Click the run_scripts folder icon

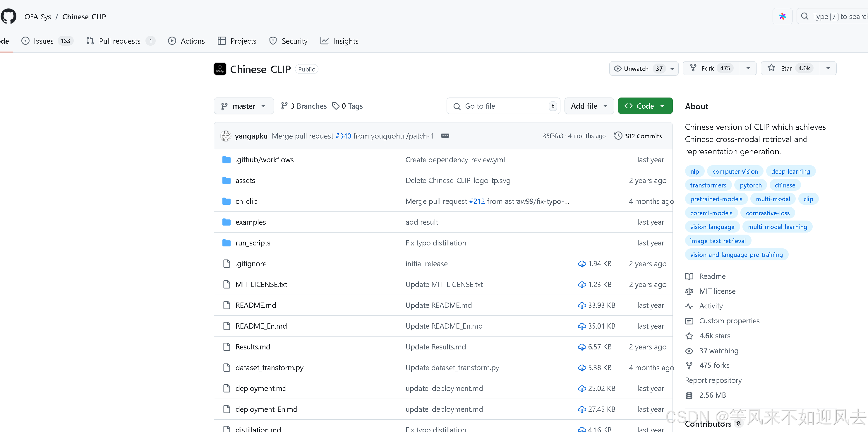click(x=227, y=243)
